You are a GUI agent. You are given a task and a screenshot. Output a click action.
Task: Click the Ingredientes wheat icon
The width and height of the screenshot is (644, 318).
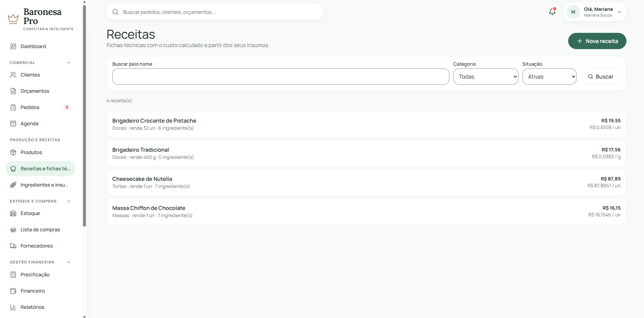[x=13, y=185]
